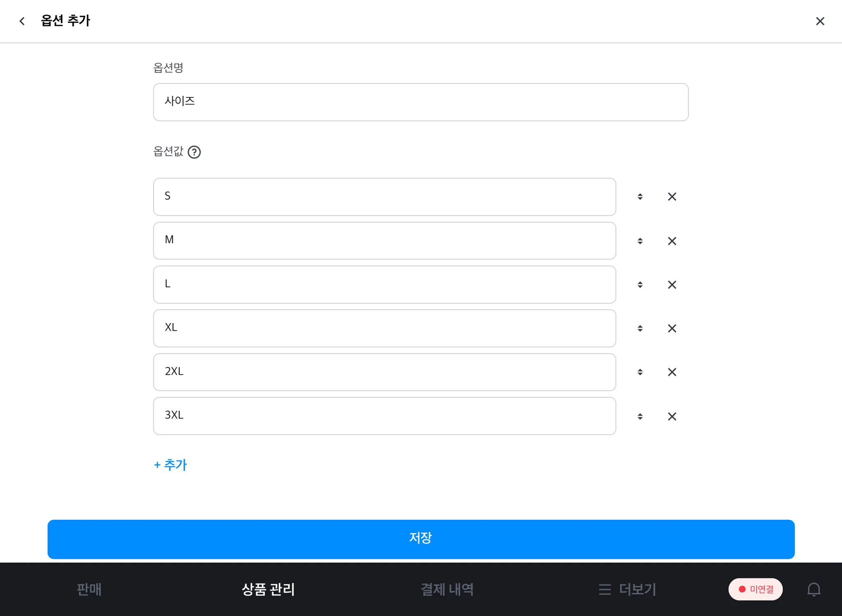This screenshot has height=616, width=842.
Task: Click the 미연결 status badge
Action: click(755, 589)
